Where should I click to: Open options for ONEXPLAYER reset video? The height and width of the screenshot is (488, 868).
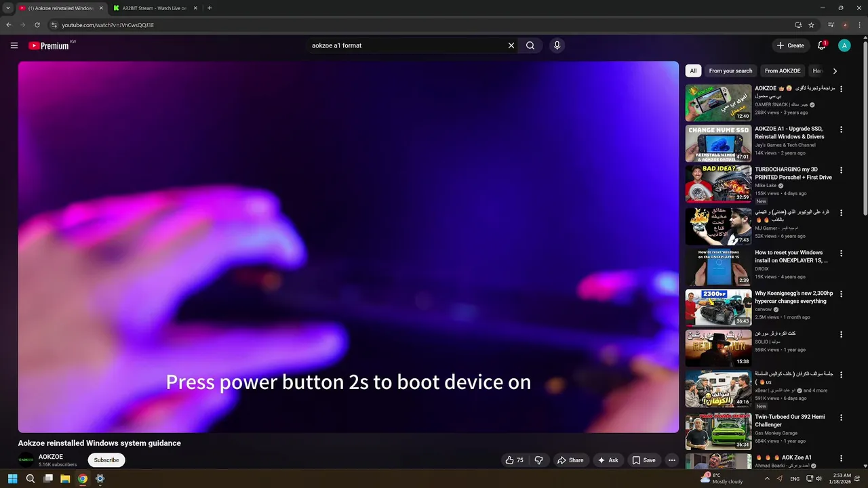[x=842, y=253]
